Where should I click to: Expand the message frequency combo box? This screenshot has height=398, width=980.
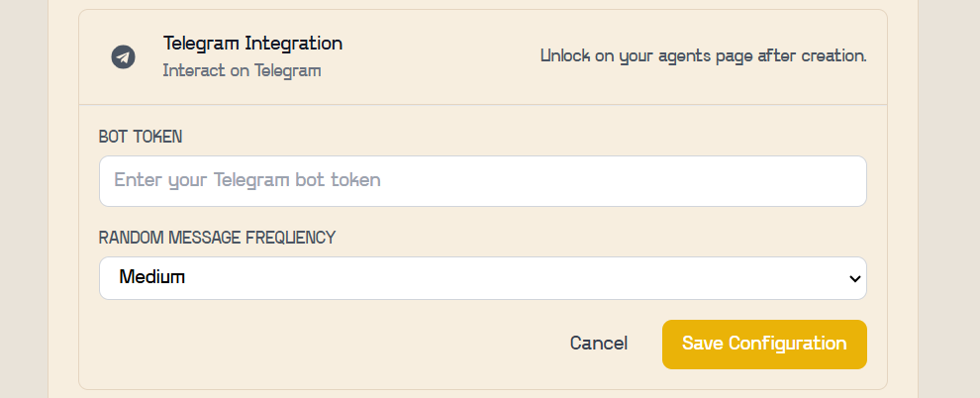point(482,278)
